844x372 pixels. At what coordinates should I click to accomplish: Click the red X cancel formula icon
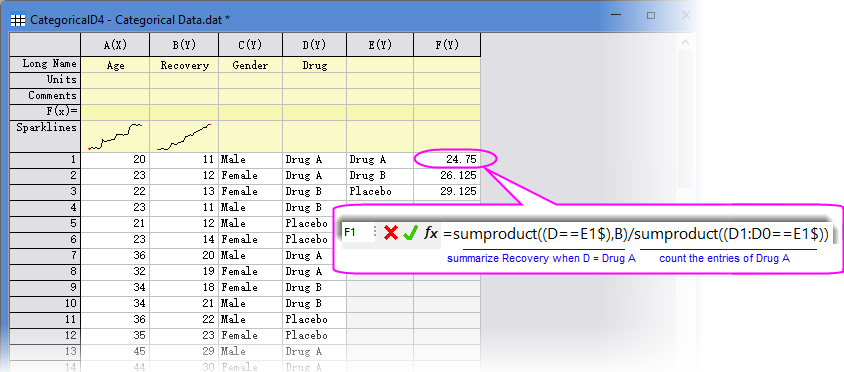tap(391, 233)
